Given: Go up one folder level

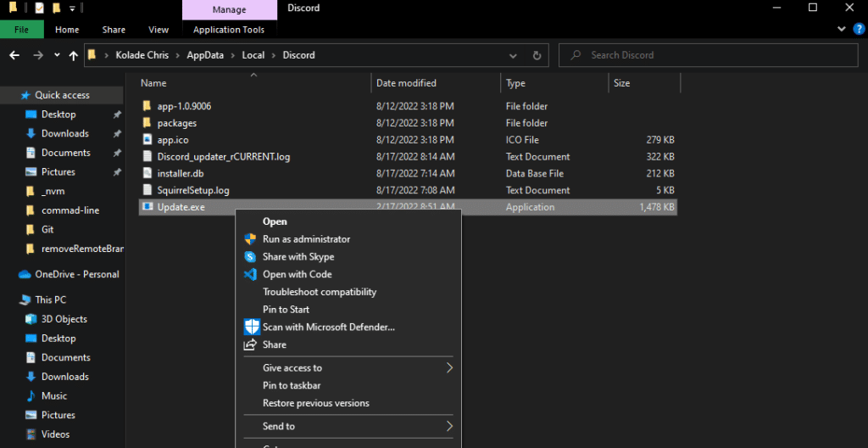Looking at the screenshot, I should click(x=74, y=55).
